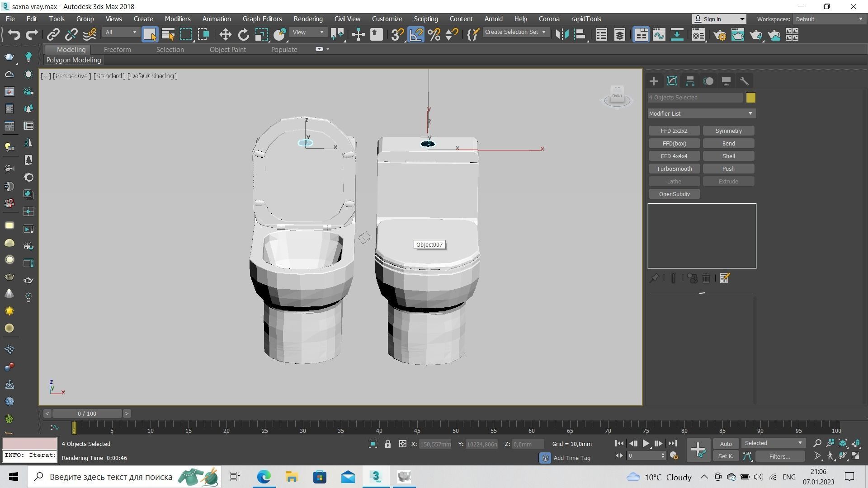Toggle 3D Snaps on the toolbar
Viewport: 868px width, 488px height.
397,35
